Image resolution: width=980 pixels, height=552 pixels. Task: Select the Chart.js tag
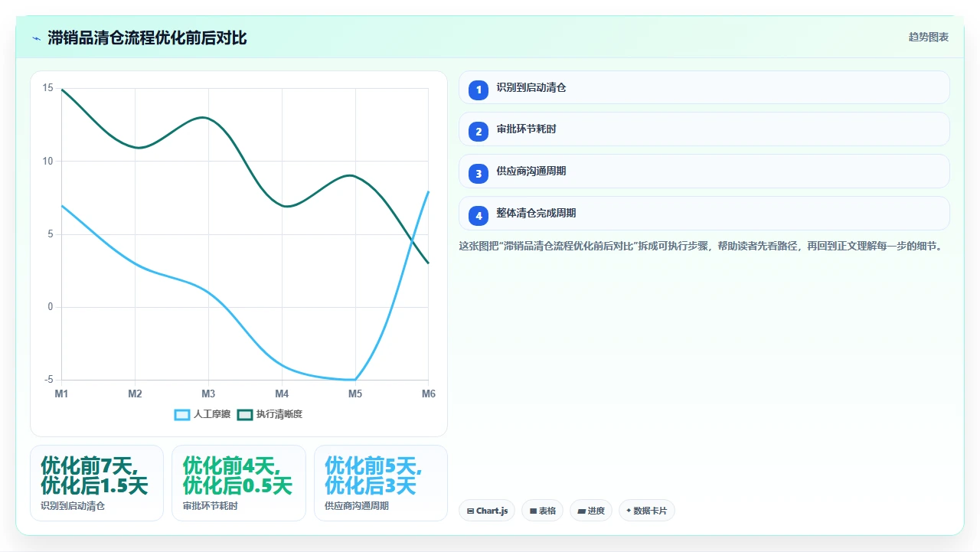tap(487, 511)
